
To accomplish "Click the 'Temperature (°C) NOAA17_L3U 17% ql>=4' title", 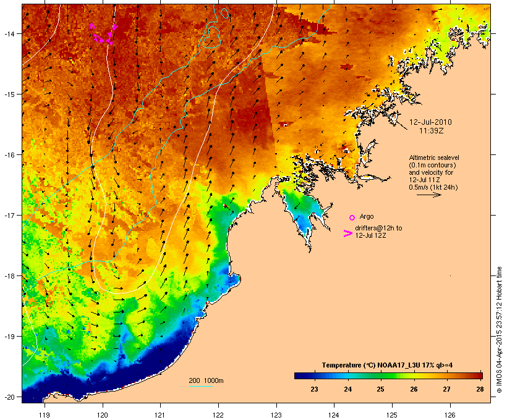I will click(x=387, y=365).
